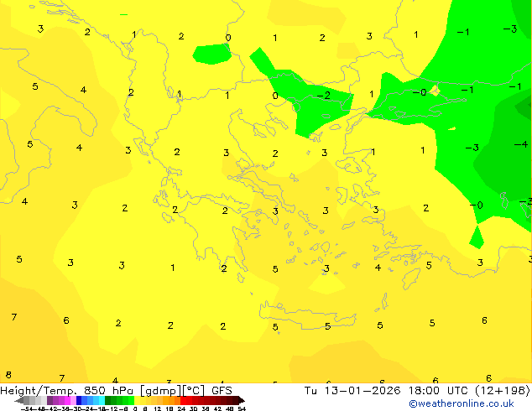Viewport: 532px width, 411px height.
Task: Pick the cyan legend color segment
Action: 102,400
